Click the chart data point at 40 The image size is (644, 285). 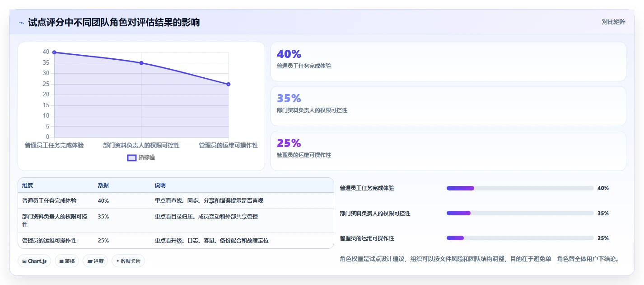point(54,52)
